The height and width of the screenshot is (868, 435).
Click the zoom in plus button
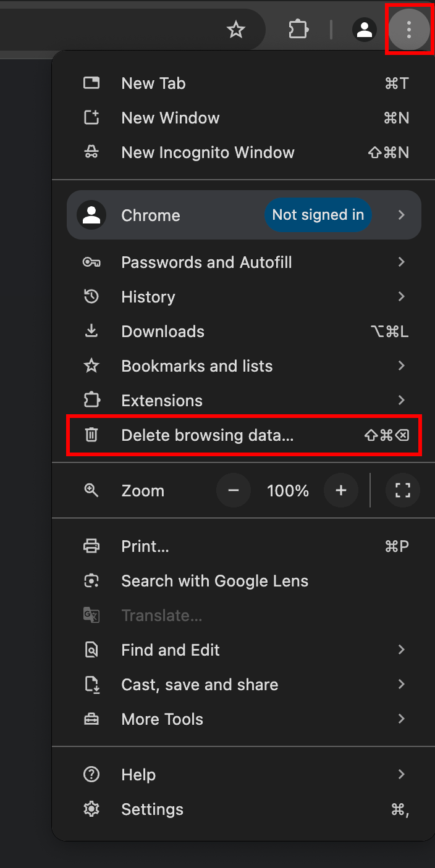click(x=341, y=491)
